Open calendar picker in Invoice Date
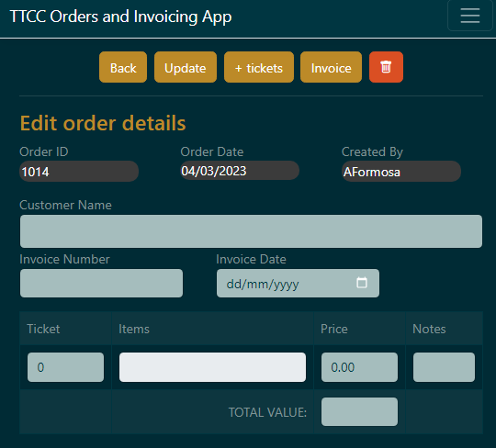Image resolution: width=496 pixels, height=448 pixels. (362, 283)
